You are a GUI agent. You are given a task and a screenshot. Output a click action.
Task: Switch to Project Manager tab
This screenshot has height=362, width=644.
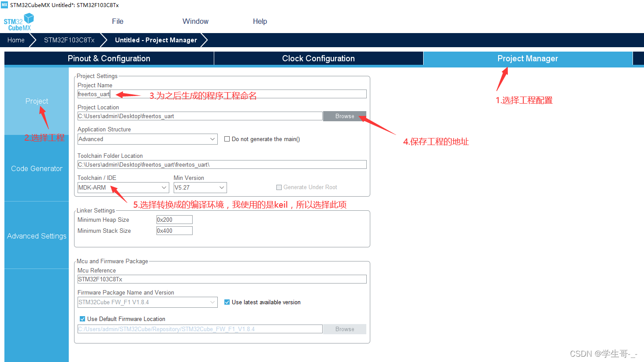(528, 59)
